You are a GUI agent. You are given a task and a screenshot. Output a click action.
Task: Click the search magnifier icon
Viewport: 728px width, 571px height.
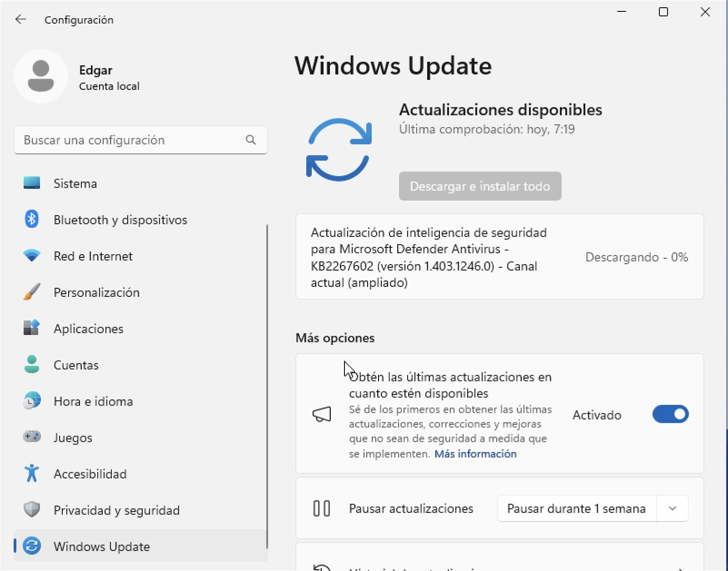pos(251,140)
